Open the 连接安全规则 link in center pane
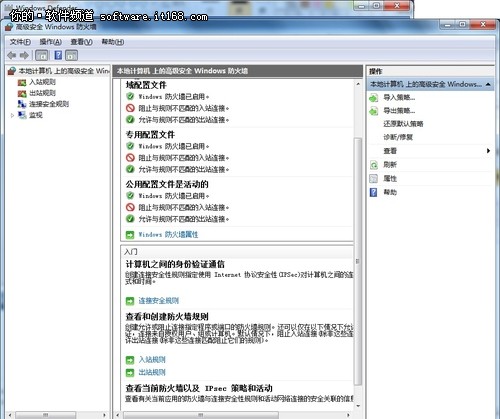Viewport: 500px width, 419px height. pos(159,301)
